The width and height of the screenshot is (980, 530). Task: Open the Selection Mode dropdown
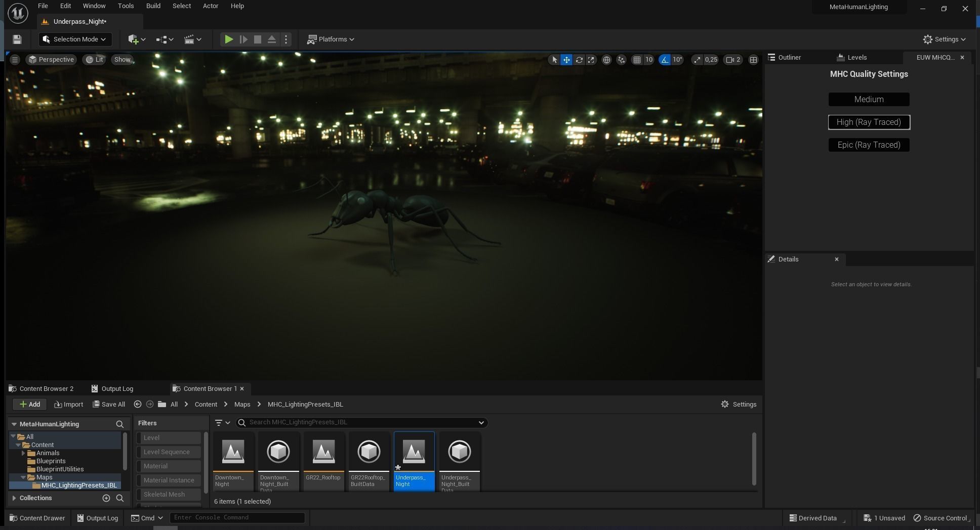75,39
